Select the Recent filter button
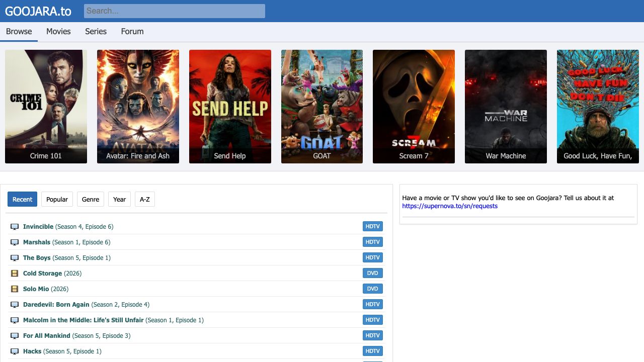The width and height of the screenshot is (644, 362). pyautogui.click(x=23, y=199)
